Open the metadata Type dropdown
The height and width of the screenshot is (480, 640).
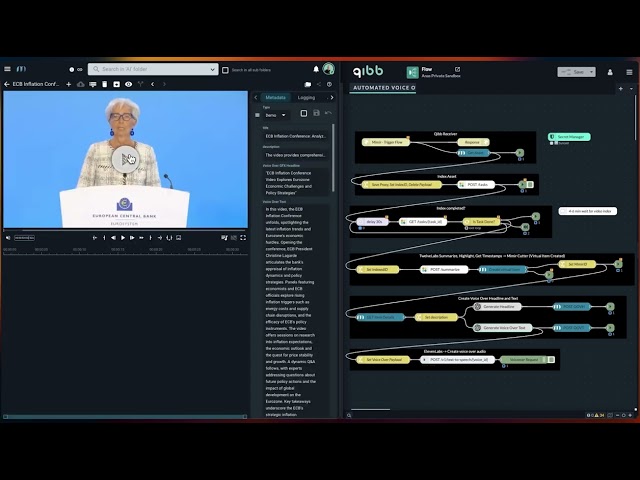[276, 115]
